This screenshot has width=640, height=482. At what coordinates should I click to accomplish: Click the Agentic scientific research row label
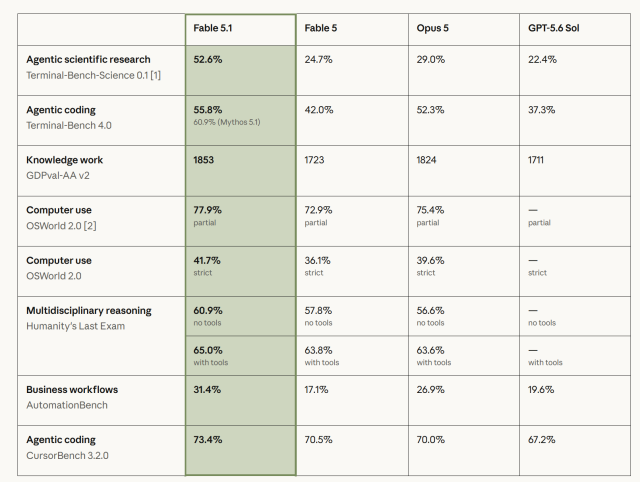[x=88, y=60]
